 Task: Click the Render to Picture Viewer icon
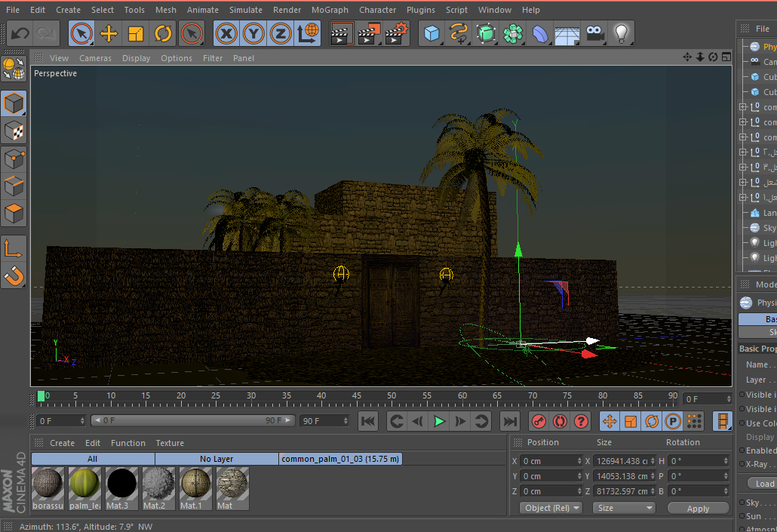369,34
